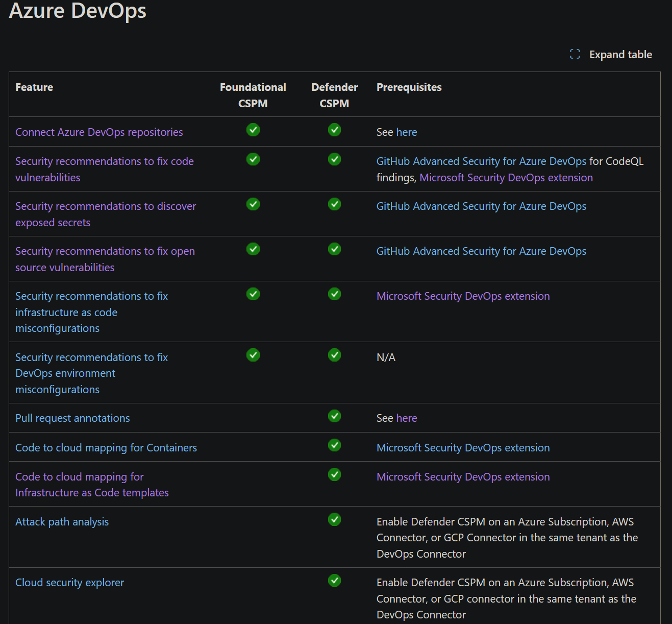Image resolution: width=672 pixels, height=624 pixels.
Task: Open Security recommendations to discover exposed secrets
Action: pos(106,214)
